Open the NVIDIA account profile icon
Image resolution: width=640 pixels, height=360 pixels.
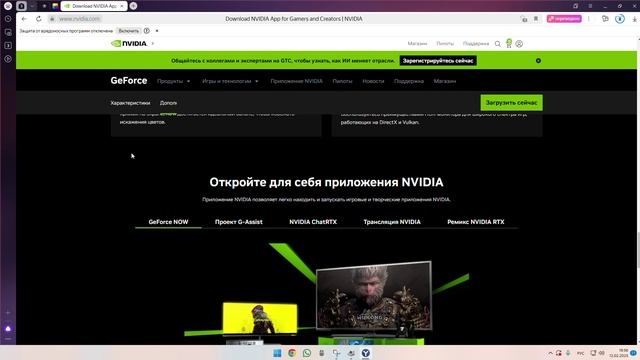(519, 44)
